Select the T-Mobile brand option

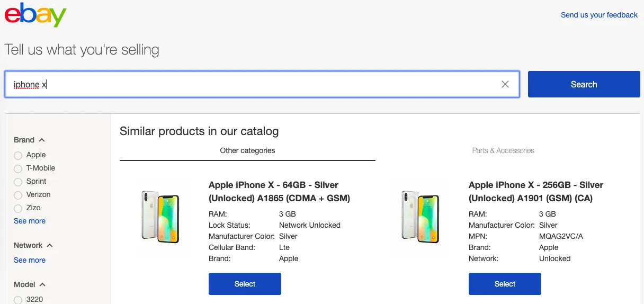18,168
